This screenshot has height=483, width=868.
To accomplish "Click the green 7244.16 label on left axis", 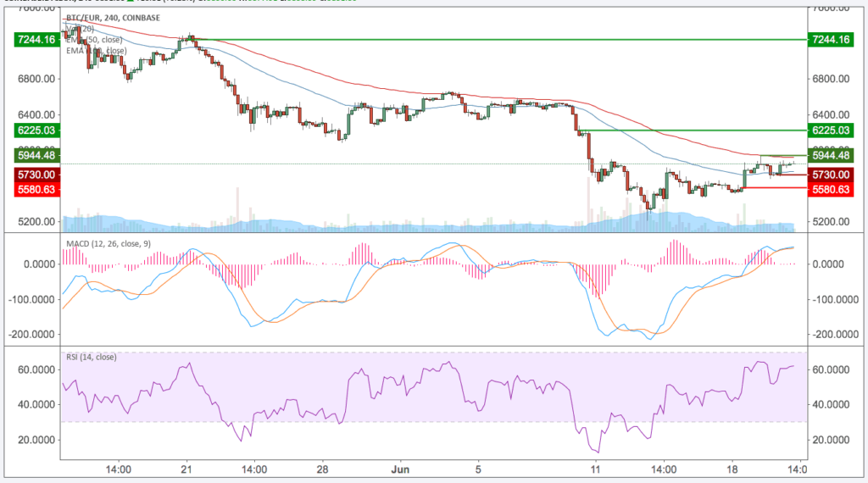I will coord(35,40).
